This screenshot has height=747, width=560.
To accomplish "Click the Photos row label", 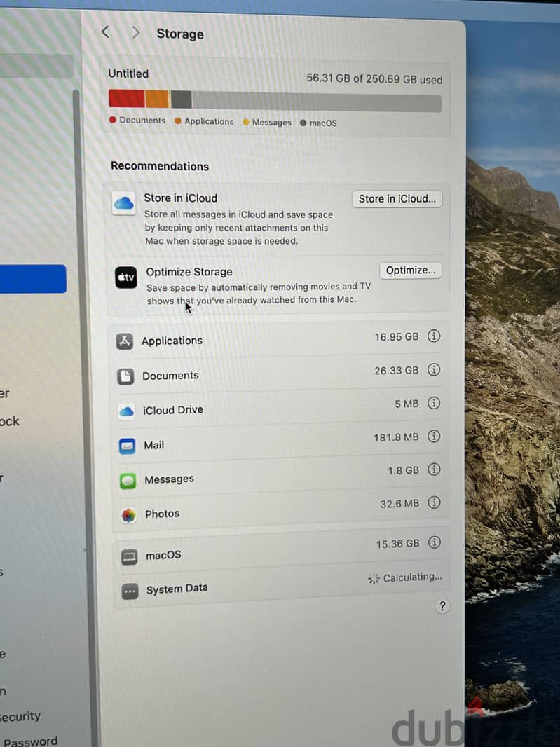I will (x=163, y=514).
